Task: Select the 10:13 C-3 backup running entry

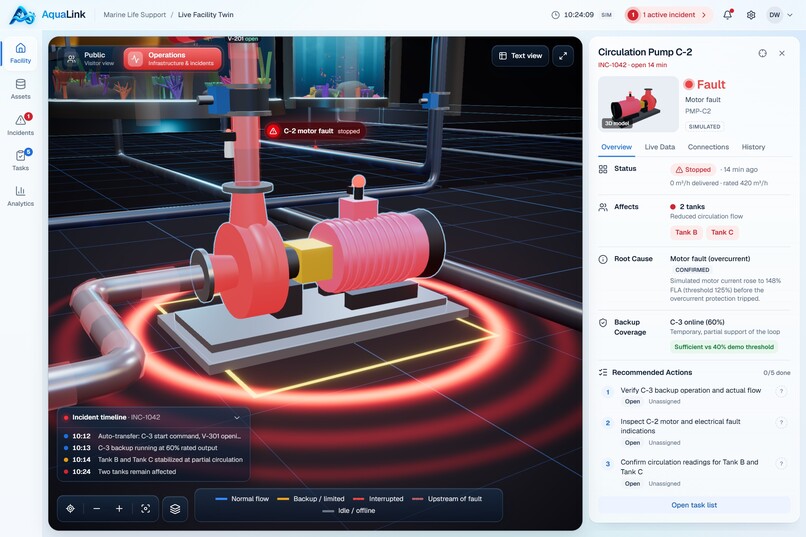Action: pyautogui.click(x=153, y=448)
